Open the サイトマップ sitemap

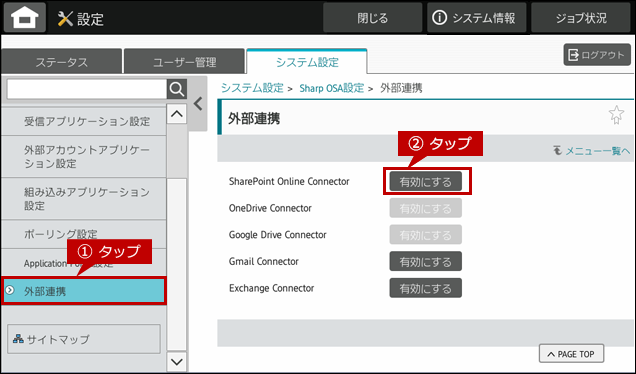click(x=84, y=339)
